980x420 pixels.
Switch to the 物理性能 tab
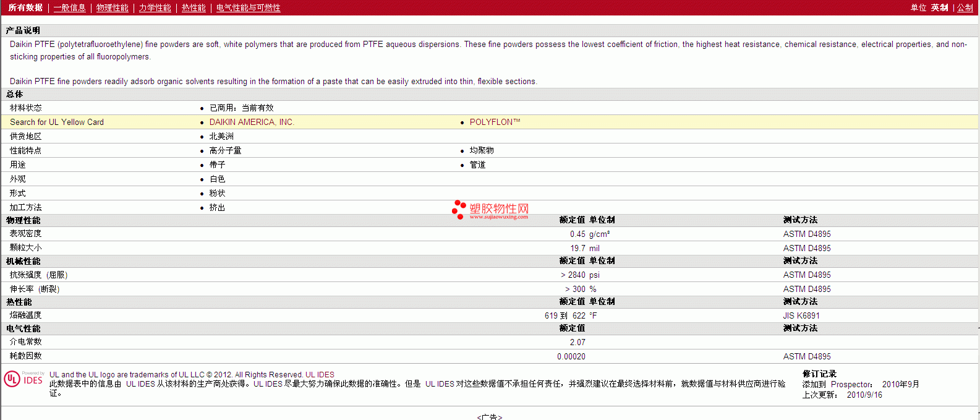point(112,7)
